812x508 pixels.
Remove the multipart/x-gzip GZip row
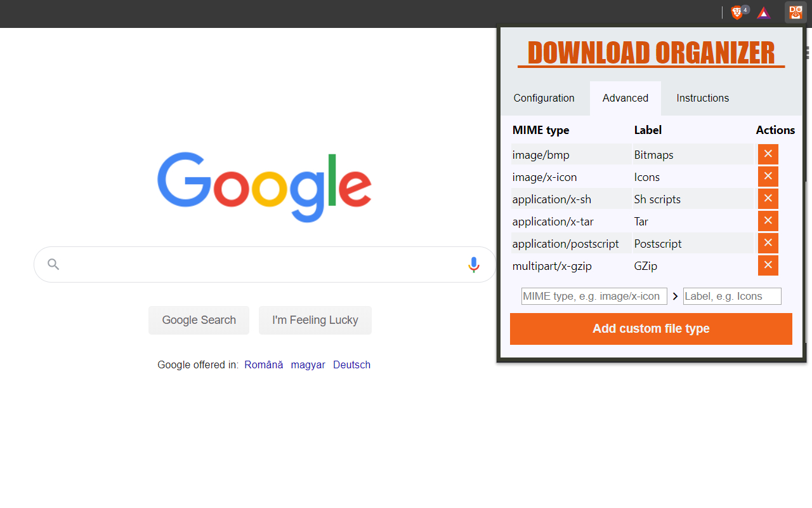click(x=768, y=265)
